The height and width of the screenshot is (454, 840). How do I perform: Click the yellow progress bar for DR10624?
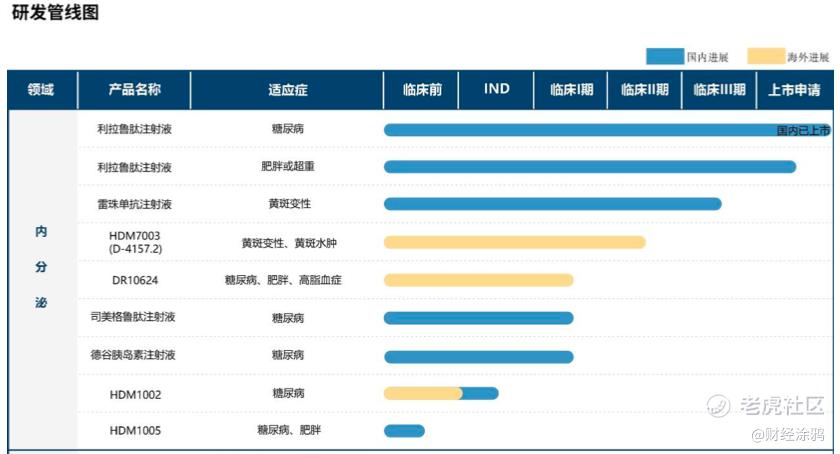(478, 280)
